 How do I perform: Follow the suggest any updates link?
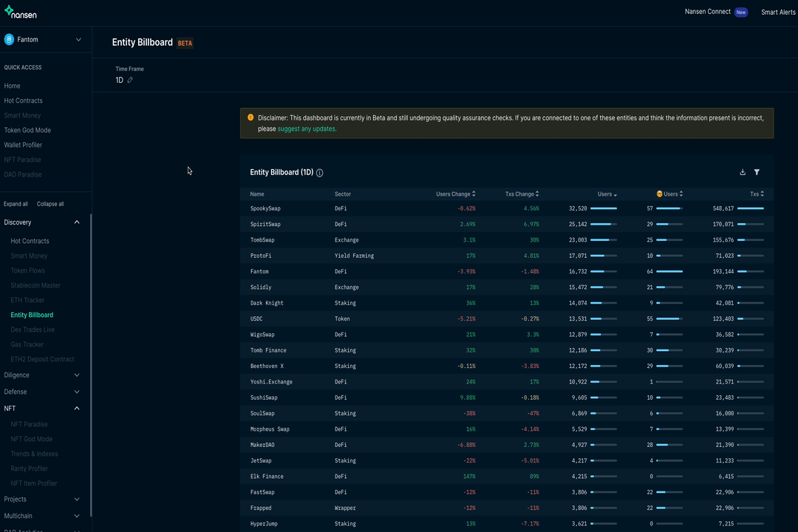pyautogui.click(x=307, y=129)
